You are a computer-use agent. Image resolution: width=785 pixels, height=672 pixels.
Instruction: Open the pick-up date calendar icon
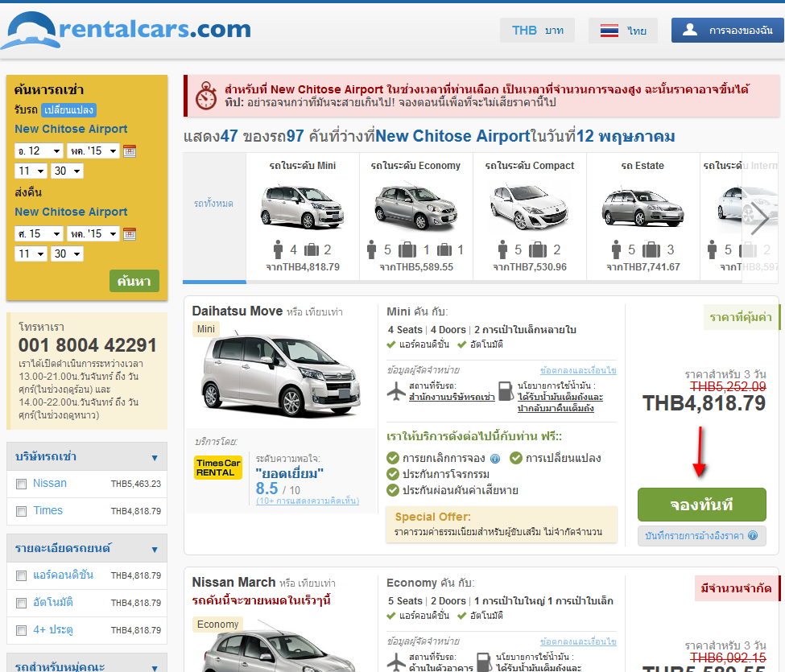[x=130, y=150]
